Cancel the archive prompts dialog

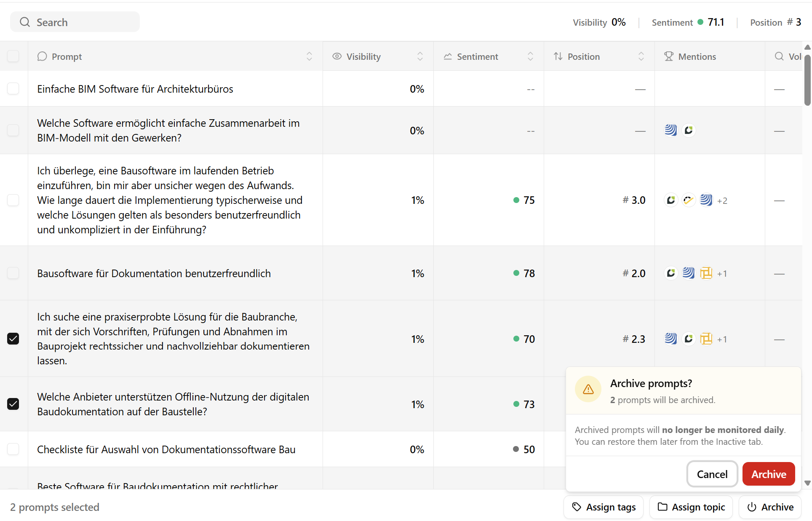(x=712, y=474)
